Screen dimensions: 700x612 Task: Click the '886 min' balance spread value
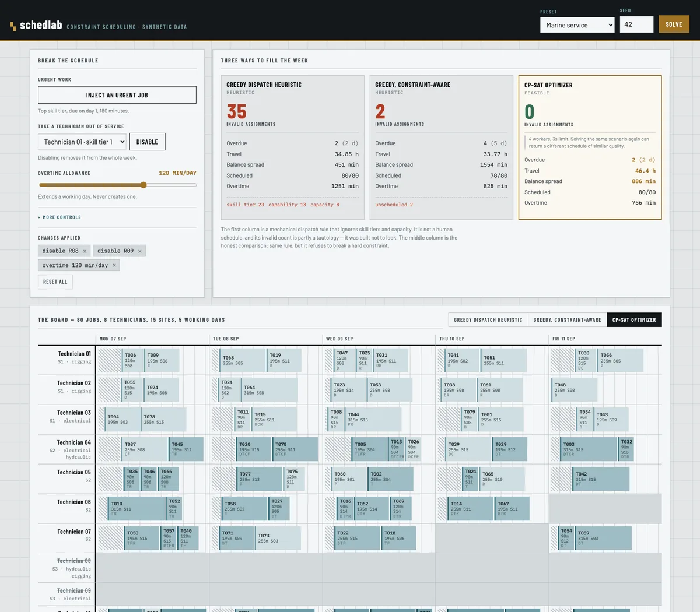(x=643, y=181)
